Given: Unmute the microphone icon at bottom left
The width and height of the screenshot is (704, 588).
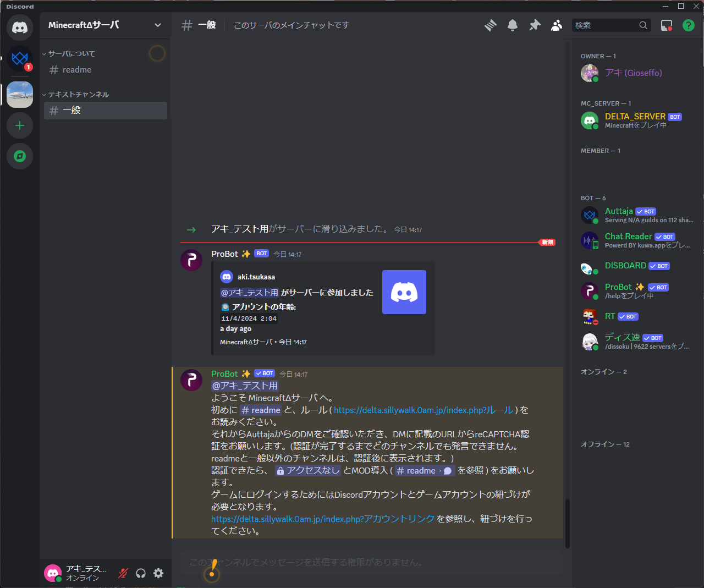Looking at the screenshot, I should 122,573.
